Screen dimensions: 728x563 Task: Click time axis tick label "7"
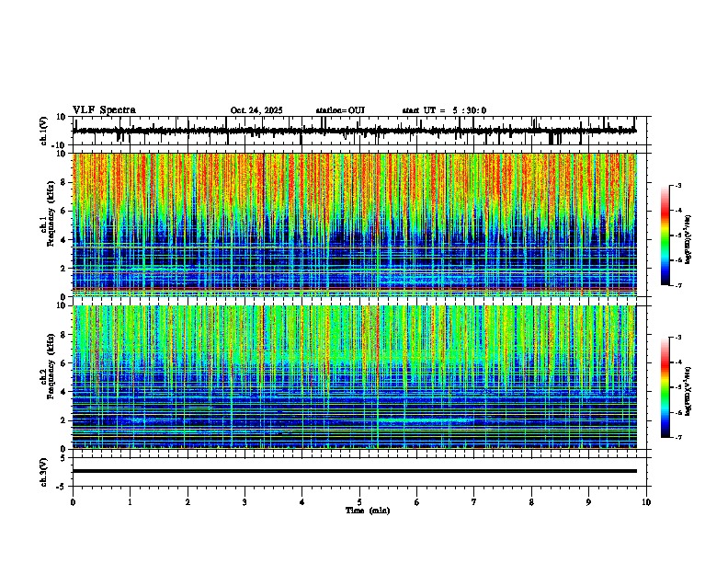click(474, 502)
